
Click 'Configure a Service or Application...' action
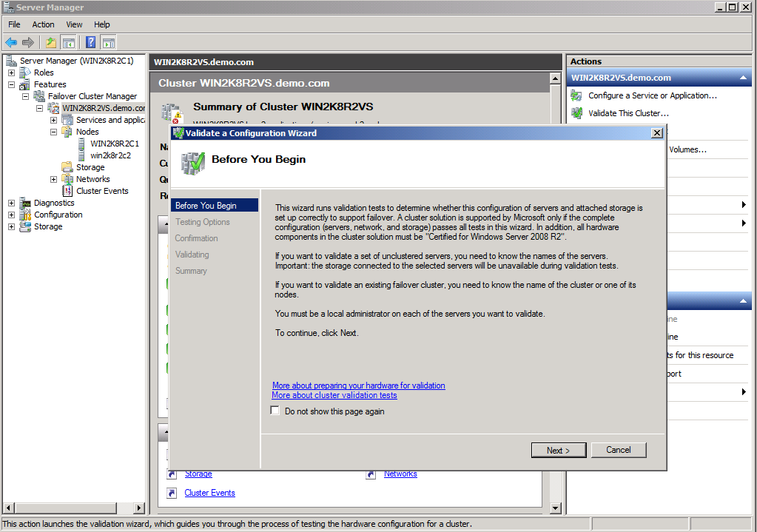click(x=653, y=95)
